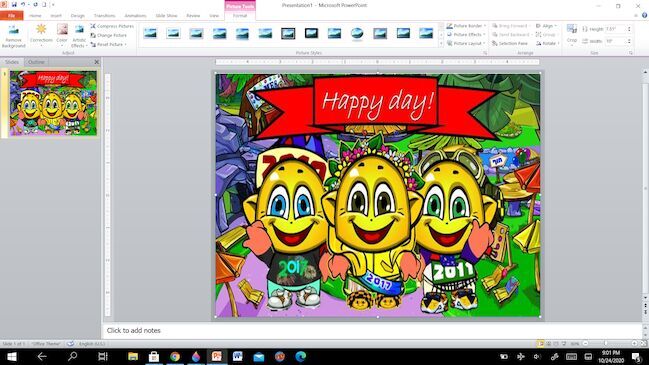The height and width of the screenshot is (365, 649).
Task: Open the Picture Effects dropdown
Action: point(466,35)
